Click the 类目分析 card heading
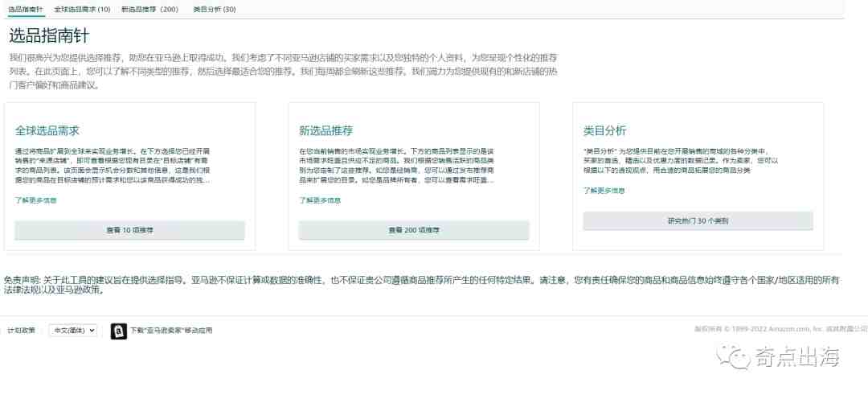868x395 pixels. 604,131
